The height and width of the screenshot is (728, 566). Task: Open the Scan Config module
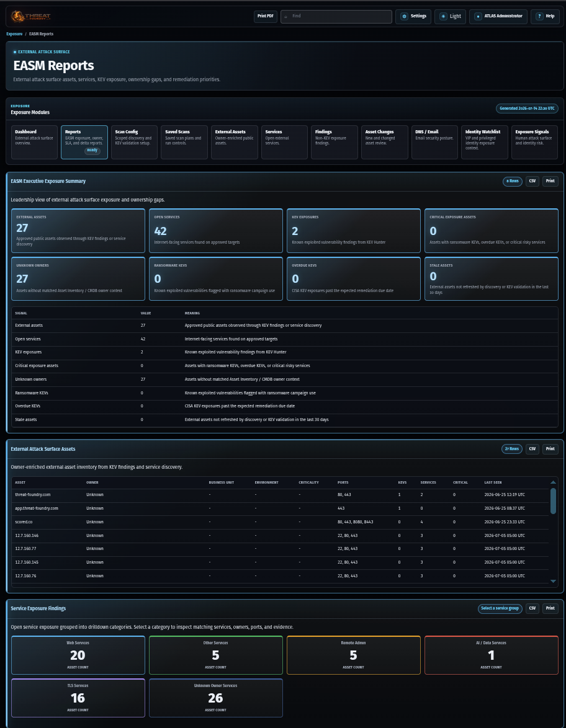click(x=134, y=142)
